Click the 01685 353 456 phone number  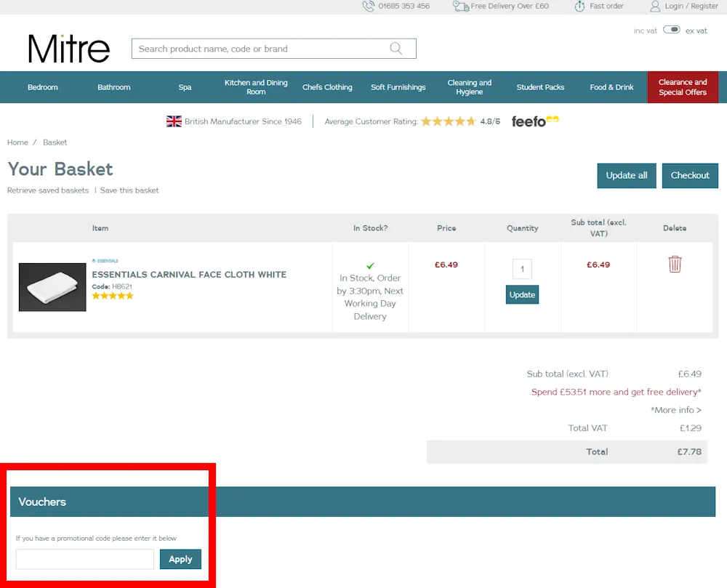pyautogui.click(x=403, y=6)
